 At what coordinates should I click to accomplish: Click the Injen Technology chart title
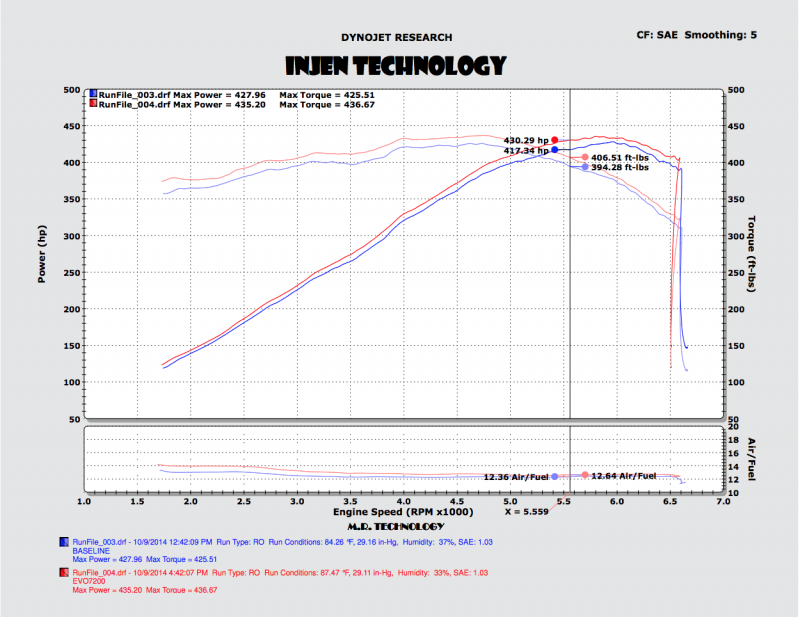coord(394,66)
